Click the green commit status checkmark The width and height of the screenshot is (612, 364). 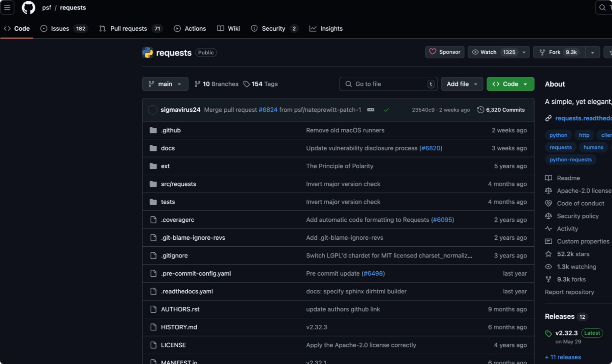pos(386,110)
